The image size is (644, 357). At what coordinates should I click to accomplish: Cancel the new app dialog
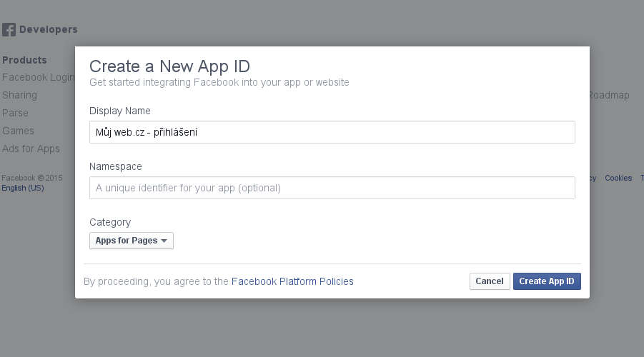click(490, 281)
